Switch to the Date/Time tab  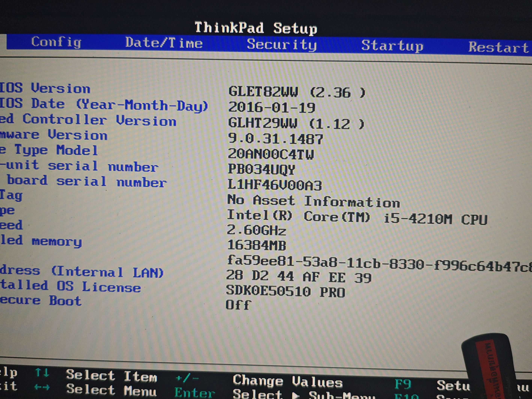[x=164, y=43]
